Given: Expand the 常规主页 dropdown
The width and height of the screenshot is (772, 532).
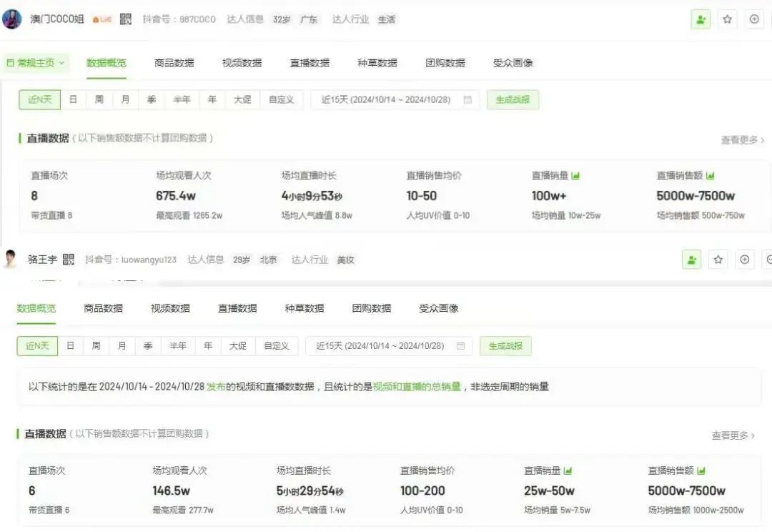Looking at the screenshot, I should click(36, 63).
